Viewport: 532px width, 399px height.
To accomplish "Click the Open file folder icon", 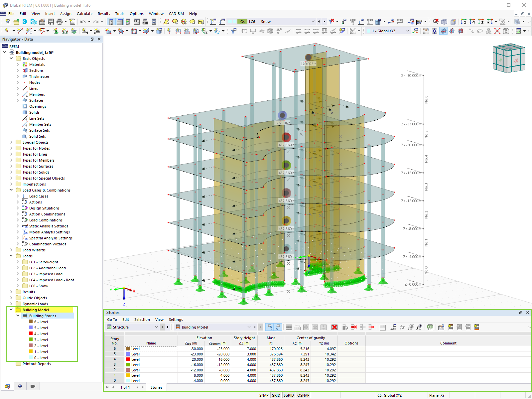I will tap(16, 22).
